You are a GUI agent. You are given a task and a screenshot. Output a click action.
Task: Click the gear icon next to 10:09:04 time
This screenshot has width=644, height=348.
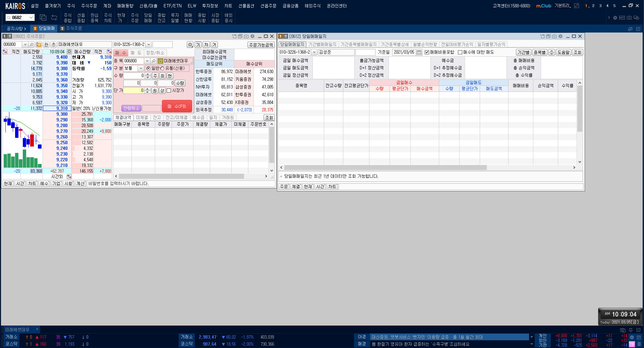pyautogui.click(x=69, y=52)
